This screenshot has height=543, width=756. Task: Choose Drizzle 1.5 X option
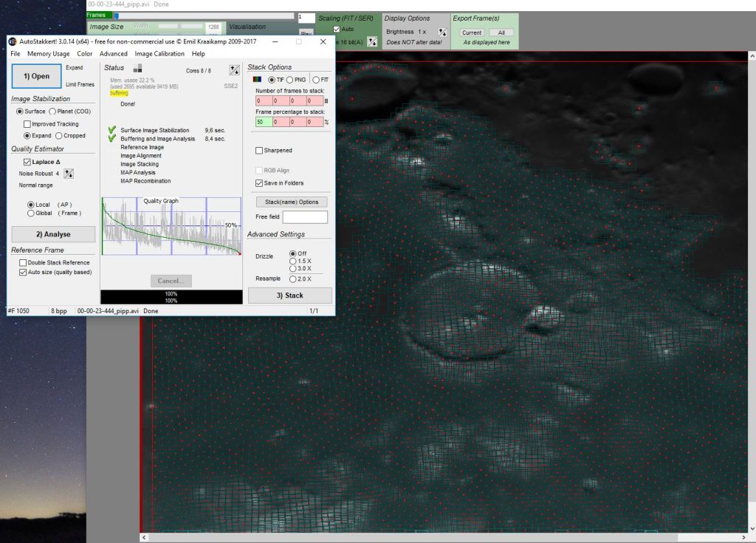[293, 261]
